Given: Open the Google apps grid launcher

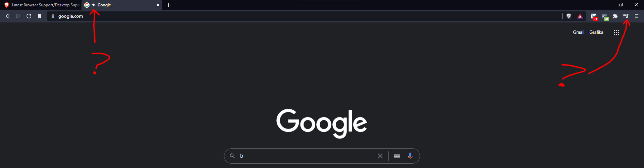Looking at the screenshot, I should pyautogui.click(x=616, y=32).
